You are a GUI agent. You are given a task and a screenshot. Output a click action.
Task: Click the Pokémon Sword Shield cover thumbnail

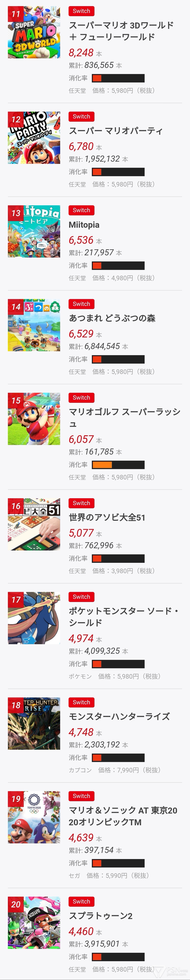pyautogui.click(x=34, y=618)
